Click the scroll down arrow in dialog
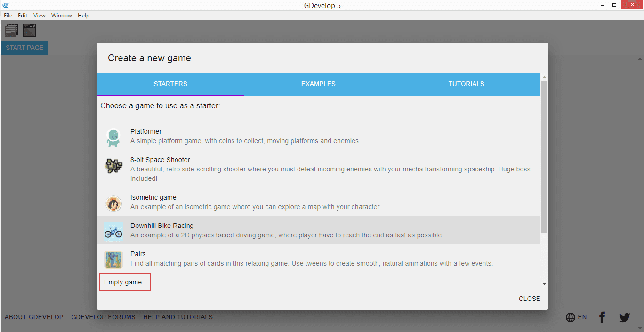Viewport: 644px width, 332px height. pyautogui.click(x=544, y=284)
